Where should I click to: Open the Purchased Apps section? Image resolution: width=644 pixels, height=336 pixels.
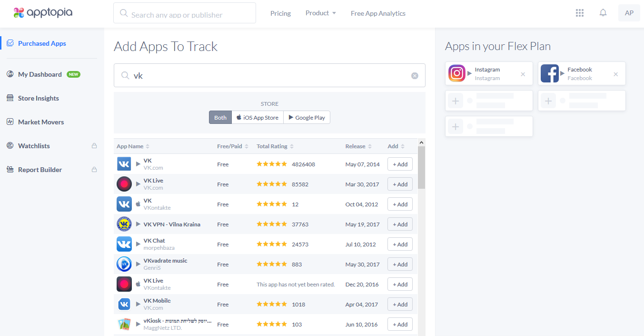coord(42,43)
